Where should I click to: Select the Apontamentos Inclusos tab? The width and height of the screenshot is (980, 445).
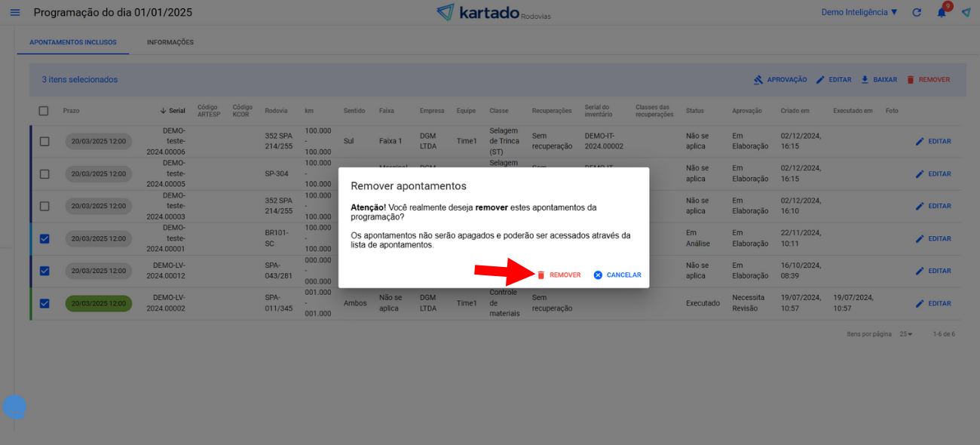(73, 42)
